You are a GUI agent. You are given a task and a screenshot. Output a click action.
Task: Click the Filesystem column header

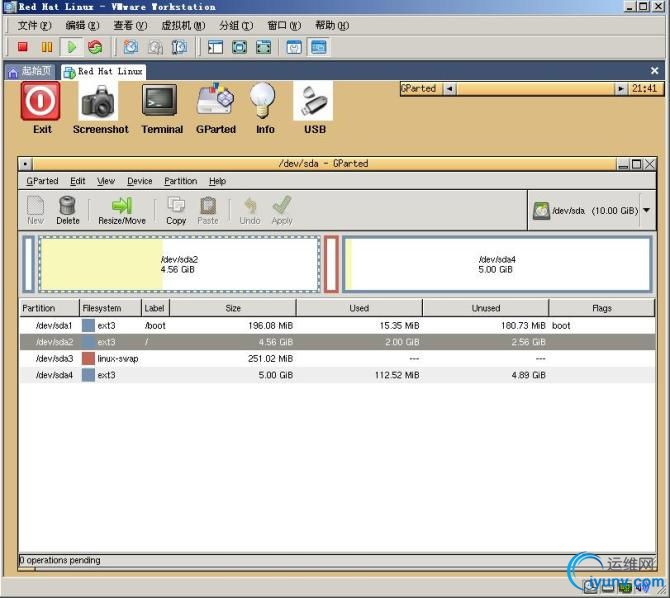pos(110,308)
